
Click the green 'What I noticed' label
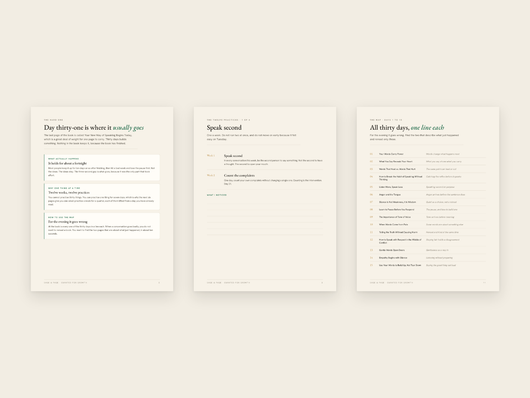pyautogui.click(x=217, y=195)
